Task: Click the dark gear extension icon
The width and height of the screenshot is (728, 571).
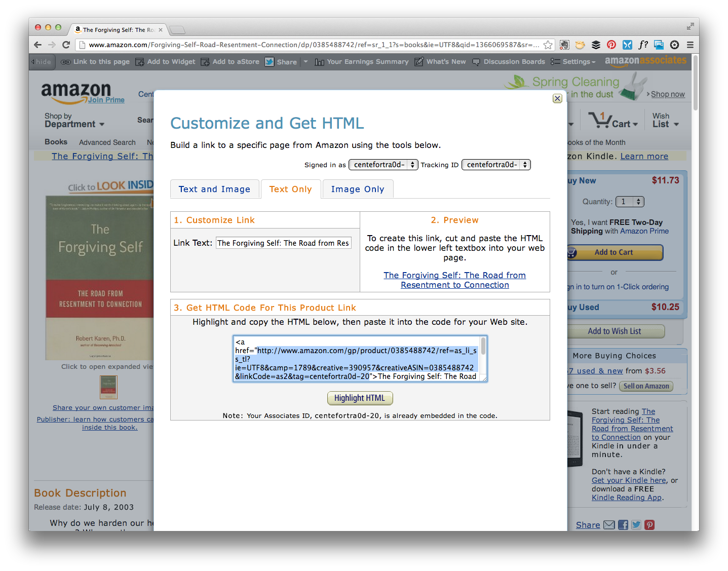Action: [674, 45]
